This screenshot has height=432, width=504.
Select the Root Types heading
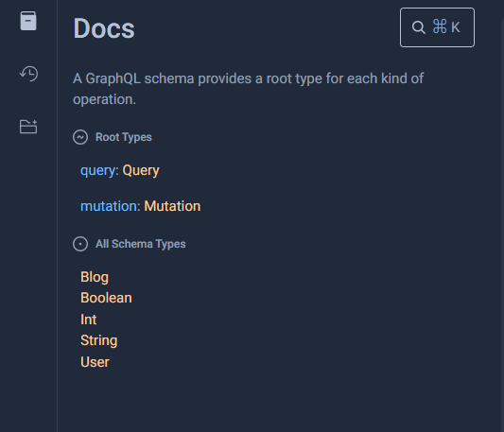coord(124,137)
